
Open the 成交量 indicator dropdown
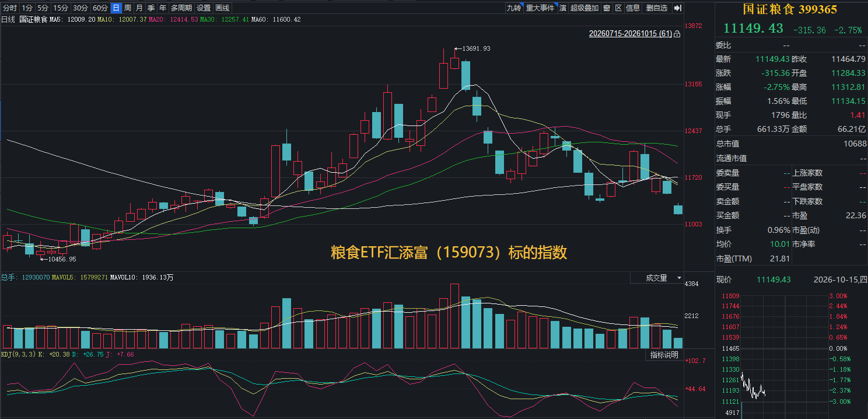tap(657, 278)
